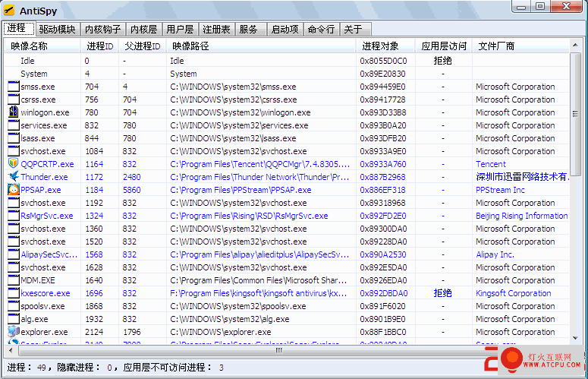Click the Kingsoft Corporation vendor cell
This screenshot has width=588, height=379.
pos(514,293)
